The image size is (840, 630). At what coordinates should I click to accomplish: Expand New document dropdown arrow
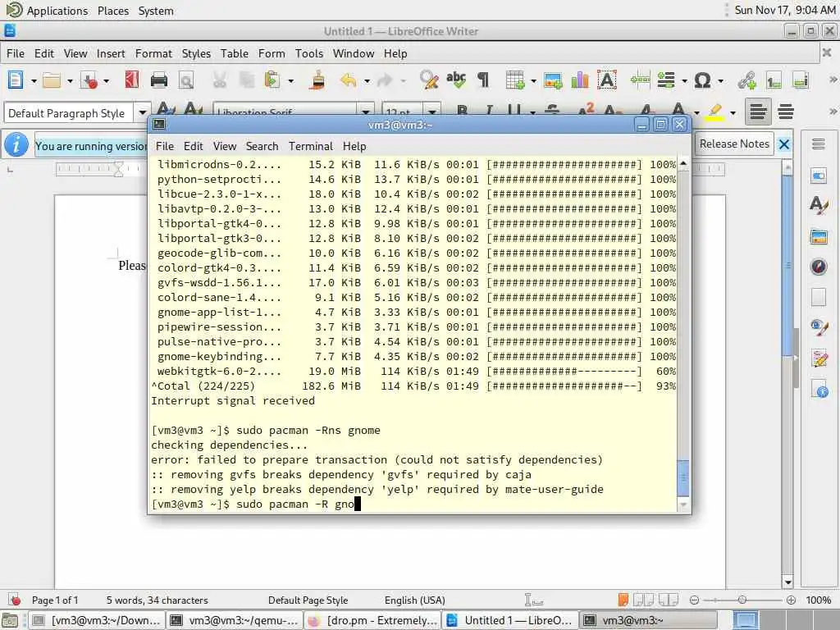[33, 81]
